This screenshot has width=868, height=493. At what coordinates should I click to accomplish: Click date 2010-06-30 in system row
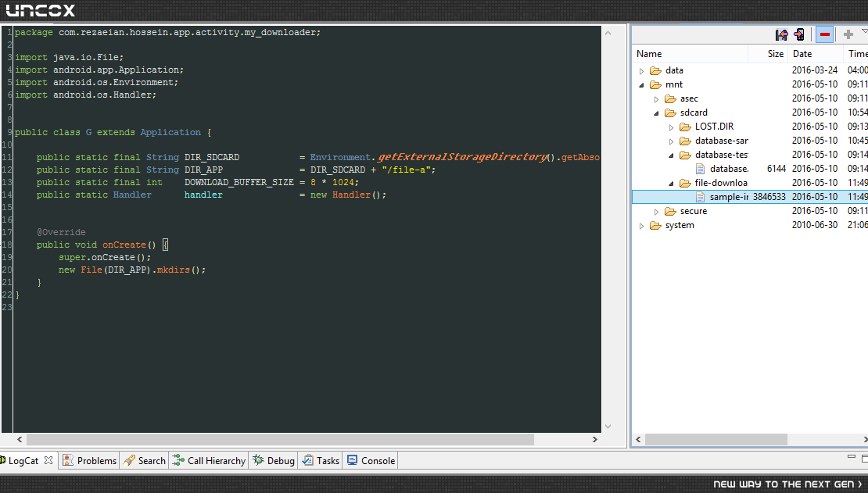pyautogui.click(x=814, y=225)
